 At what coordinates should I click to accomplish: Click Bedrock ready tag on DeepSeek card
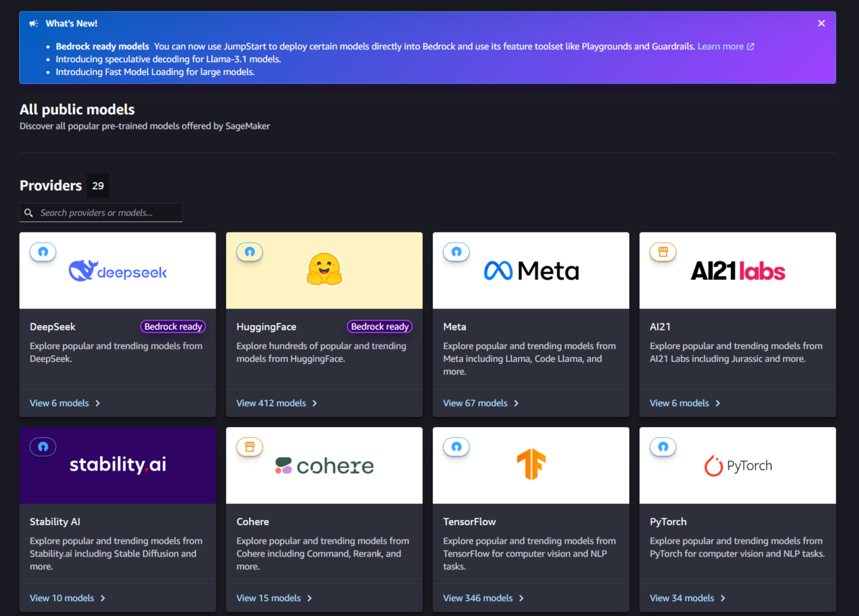coord(173,326)
